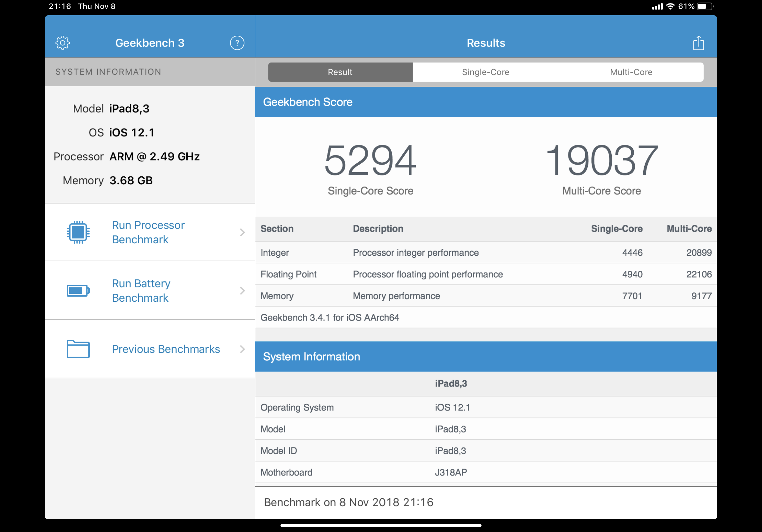Image resolution: width=762 pixels, height=532 pixels.
Task: Open Previous Benchmarks list
Action: point(166,349)
